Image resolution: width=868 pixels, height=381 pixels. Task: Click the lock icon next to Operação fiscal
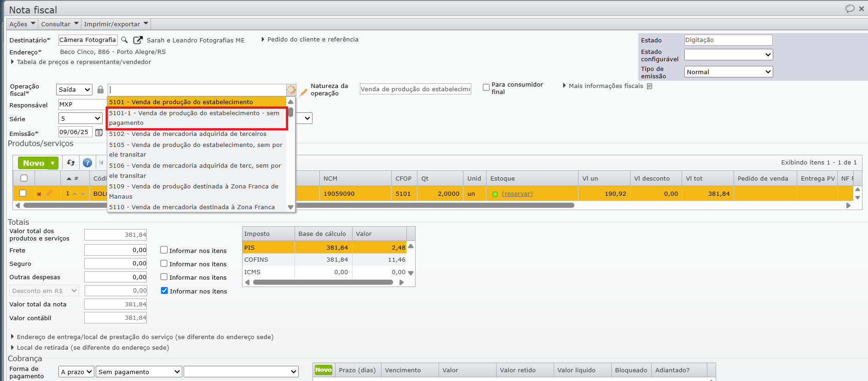pyautogui.click(x=100, y=89)
